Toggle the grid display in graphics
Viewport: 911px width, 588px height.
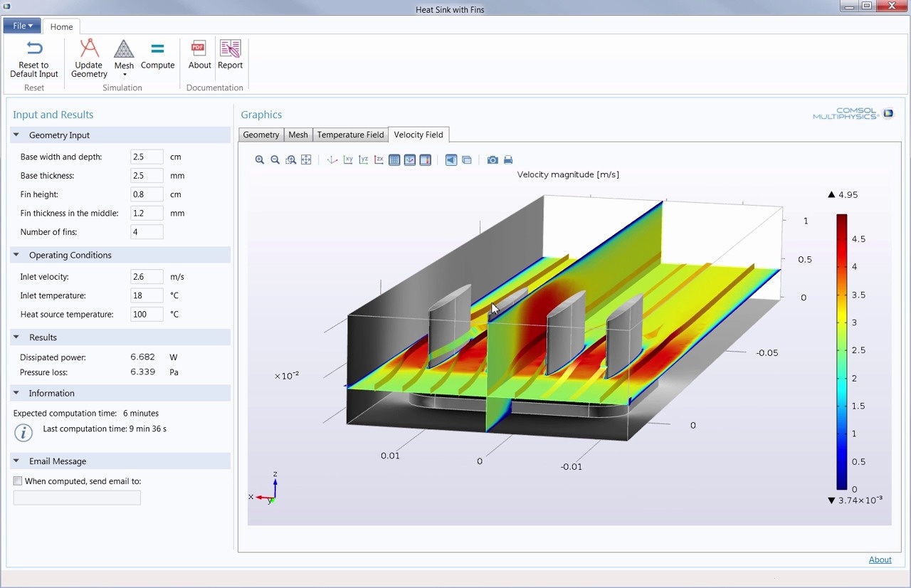394,160
